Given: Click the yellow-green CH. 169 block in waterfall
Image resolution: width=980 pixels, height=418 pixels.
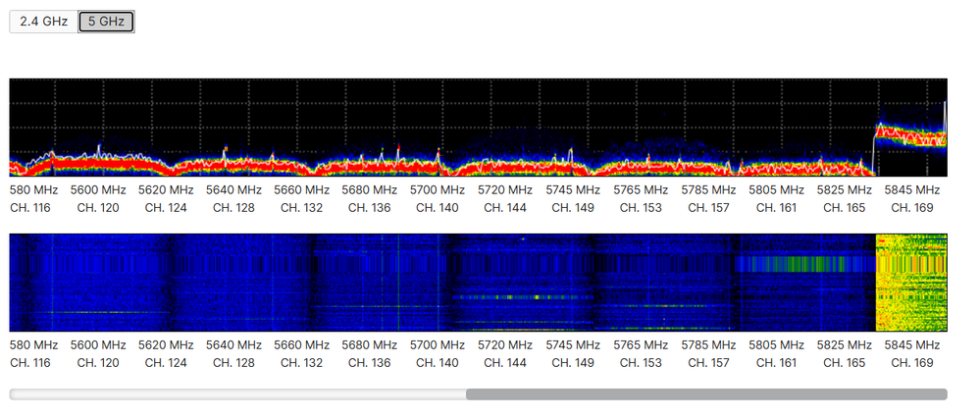Looking at the screenshot, I should point(911,283).
